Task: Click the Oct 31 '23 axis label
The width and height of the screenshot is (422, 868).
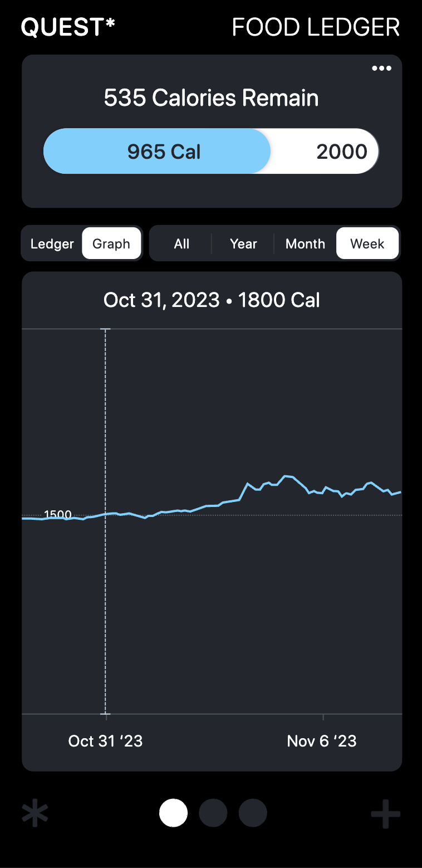Action: coord(105,741)
